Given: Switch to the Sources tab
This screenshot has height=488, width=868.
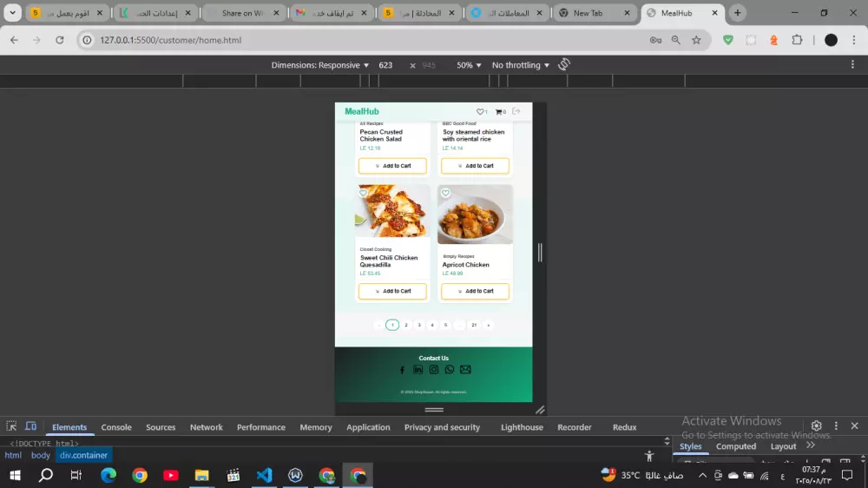Looking at the screenshot, I should pos(161,427).
